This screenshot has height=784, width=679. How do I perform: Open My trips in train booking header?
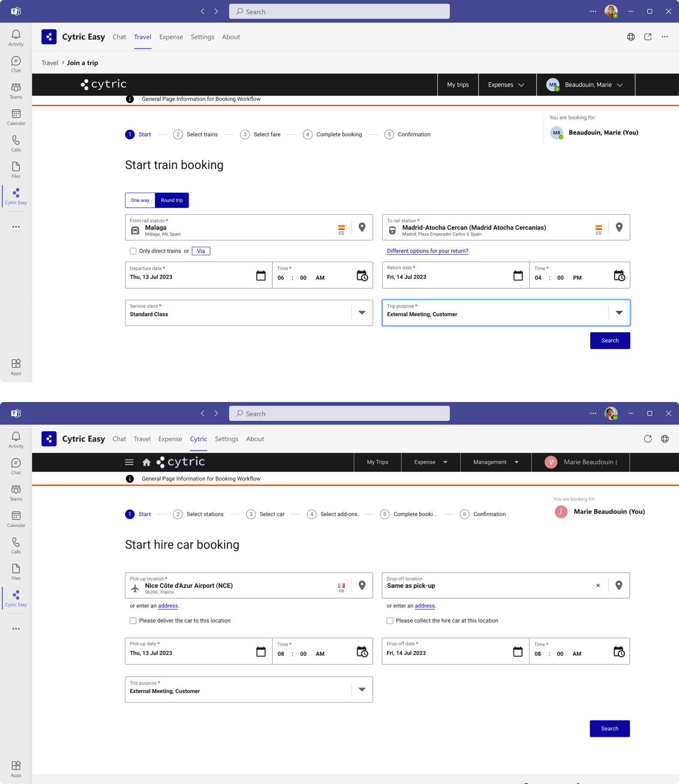[458, 85]
